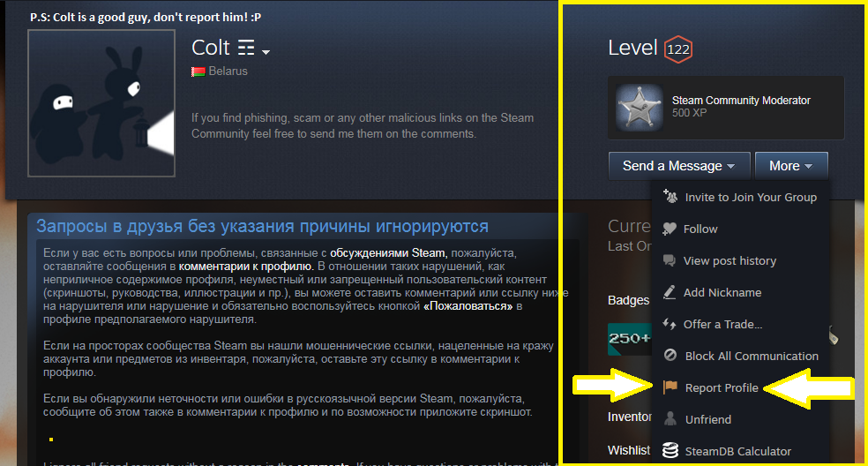Image resolution: width=868 pixels, height=466 pixels.
Task: Click the level 122 hexagon badge
Action: (x=678, y=49)
